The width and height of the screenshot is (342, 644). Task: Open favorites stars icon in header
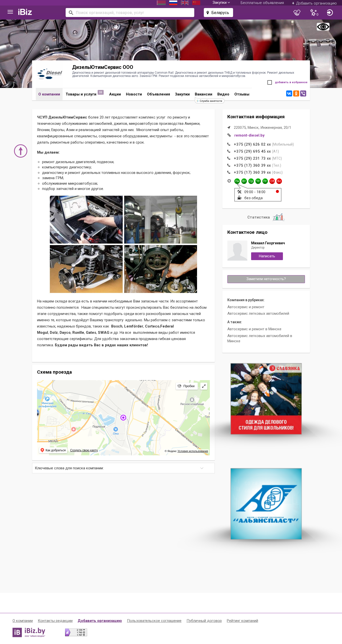(314, 13)
